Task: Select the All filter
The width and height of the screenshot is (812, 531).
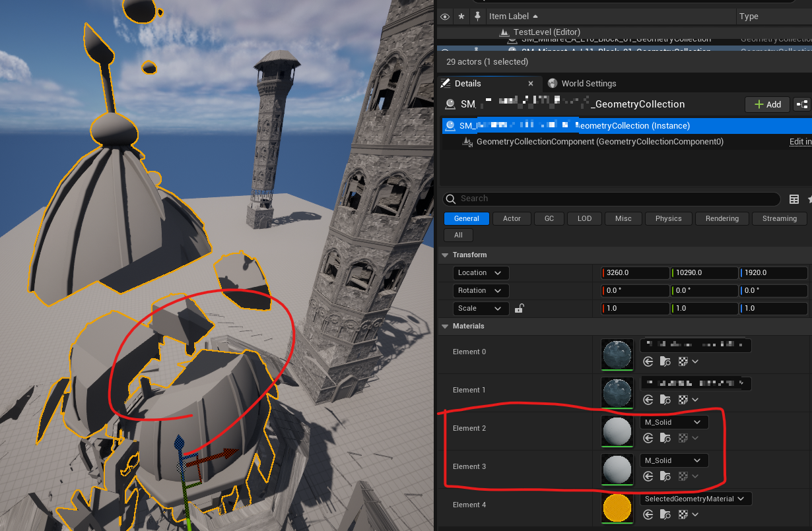Action: pyautogui.click(x=458, y=235)
